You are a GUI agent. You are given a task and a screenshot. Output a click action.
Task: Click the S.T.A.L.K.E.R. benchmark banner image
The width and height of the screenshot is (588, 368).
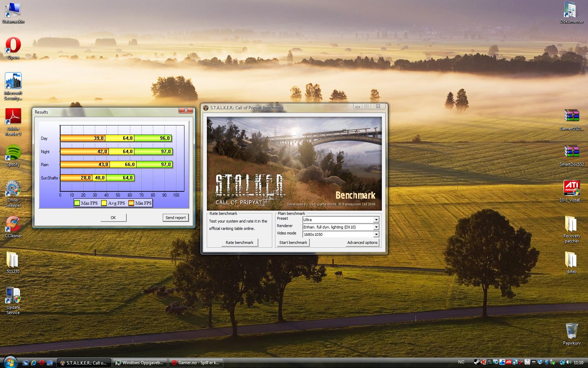(294, 164)
